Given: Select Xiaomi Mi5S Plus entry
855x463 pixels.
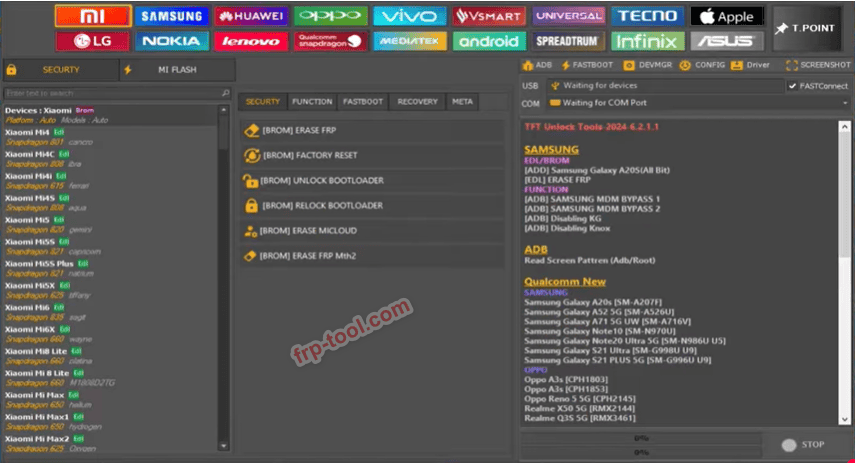Looking at the screenshot, I should point(111,268).
